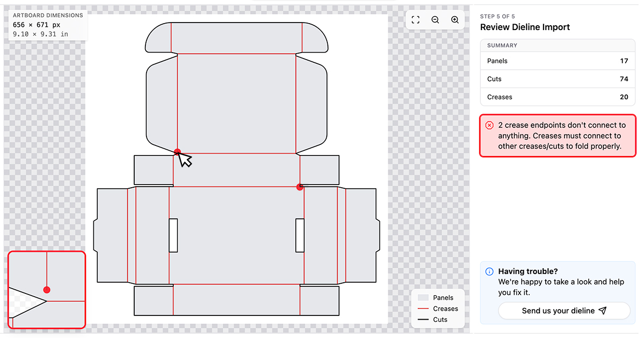
Task: Click the Having trouble? heading
Action: click(x=528, y=271)
